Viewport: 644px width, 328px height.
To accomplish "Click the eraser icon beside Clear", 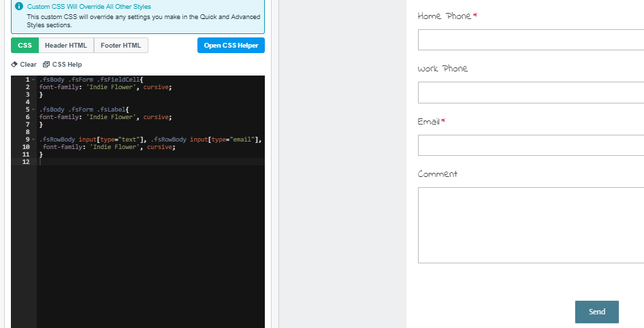I will [14, 65].
